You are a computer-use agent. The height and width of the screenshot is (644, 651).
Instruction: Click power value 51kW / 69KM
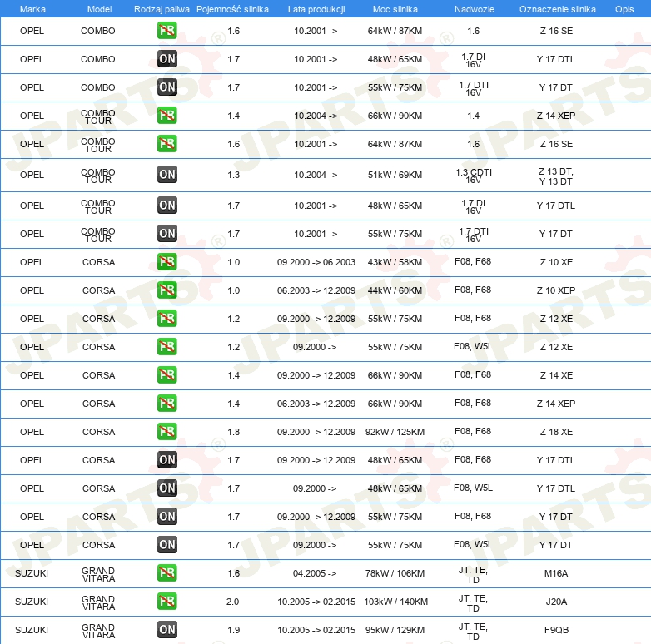395,175
